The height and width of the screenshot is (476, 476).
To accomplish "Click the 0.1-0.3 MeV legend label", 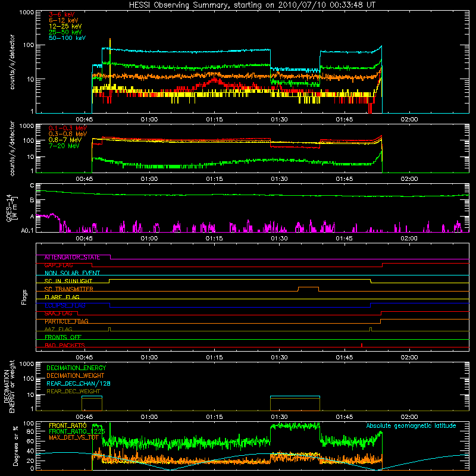I will [x=67, y=128].
